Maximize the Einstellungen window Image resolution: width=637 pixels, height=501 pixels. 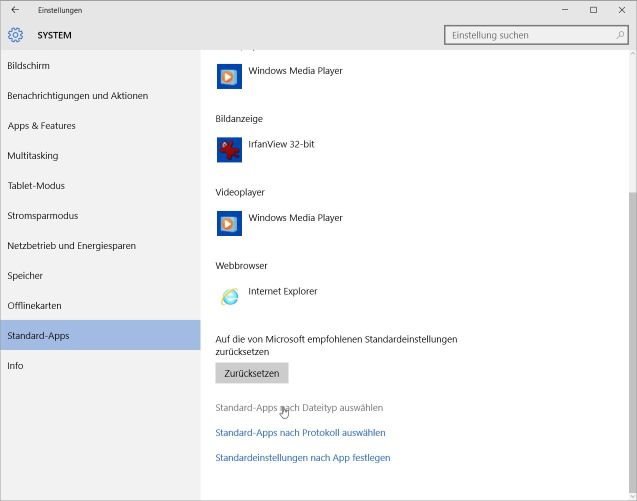click(x=594, y=10)
